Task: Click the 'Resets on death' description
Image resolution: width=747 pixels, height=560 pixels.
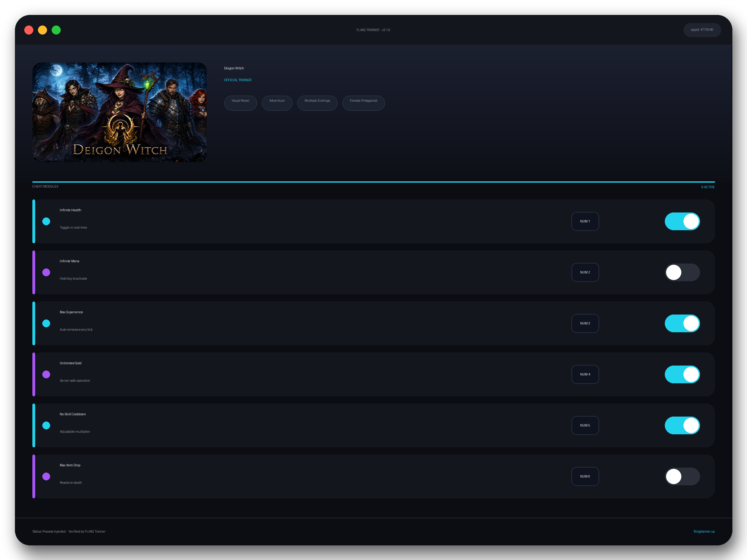Action: [71, 482]
